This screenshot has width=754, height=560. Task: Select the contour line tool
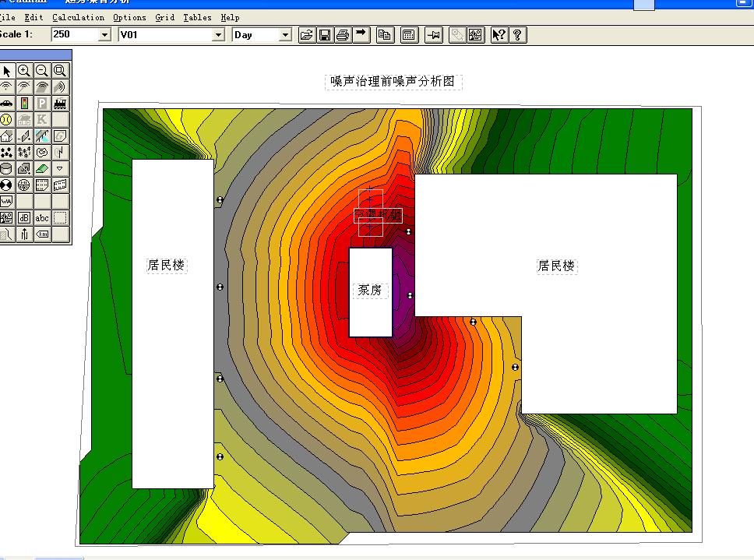[42, 153]
